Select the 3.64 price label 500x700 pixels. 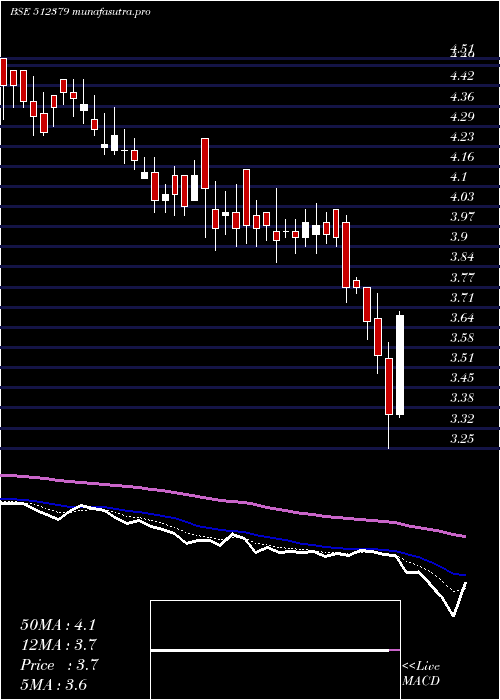pos(462,318)
